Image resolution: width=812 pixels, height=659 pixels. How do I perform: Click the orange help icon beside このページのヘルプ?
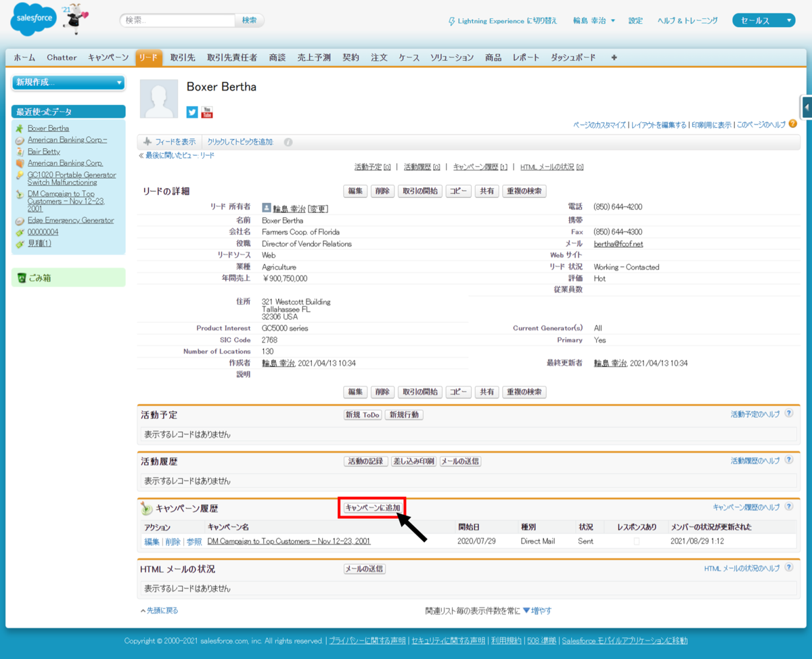click(793, 124)
